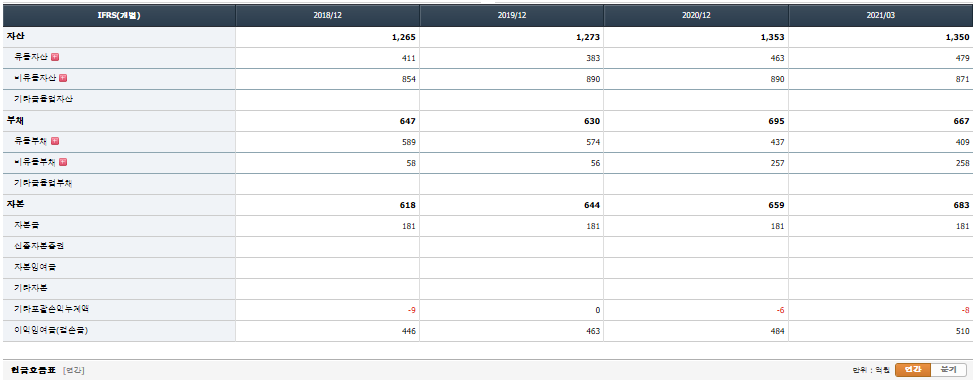Click the 2020/12 column header
978x386 pixels.
[696, 16]
